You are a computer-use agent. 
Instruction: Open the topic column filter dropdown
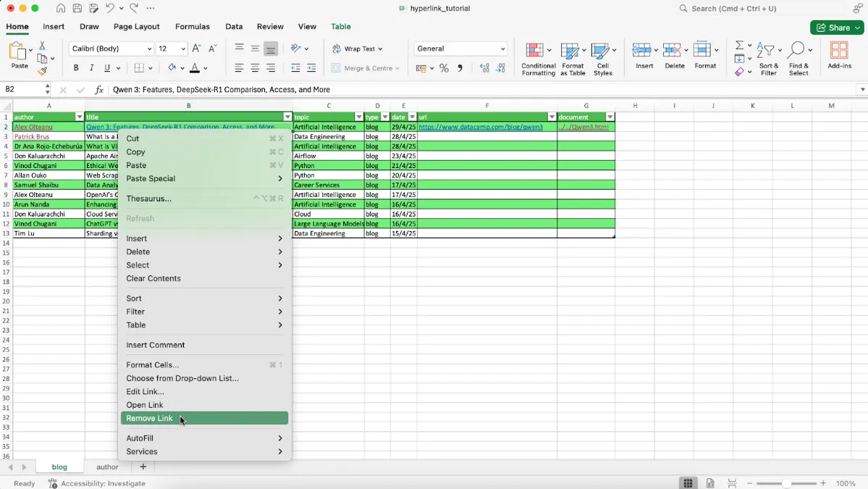point(358,117)
